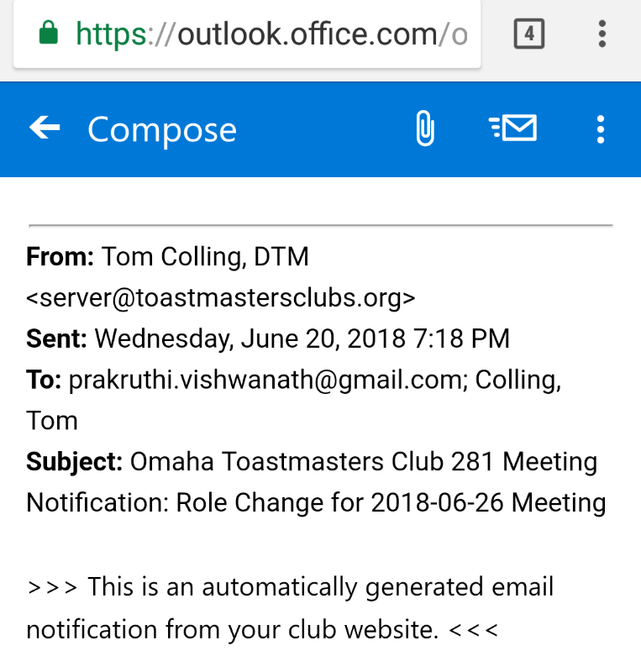Focus the outlook.office.com address bar
Screen dimensions: 641x672
pyautogui.click(x=247, y=34)
